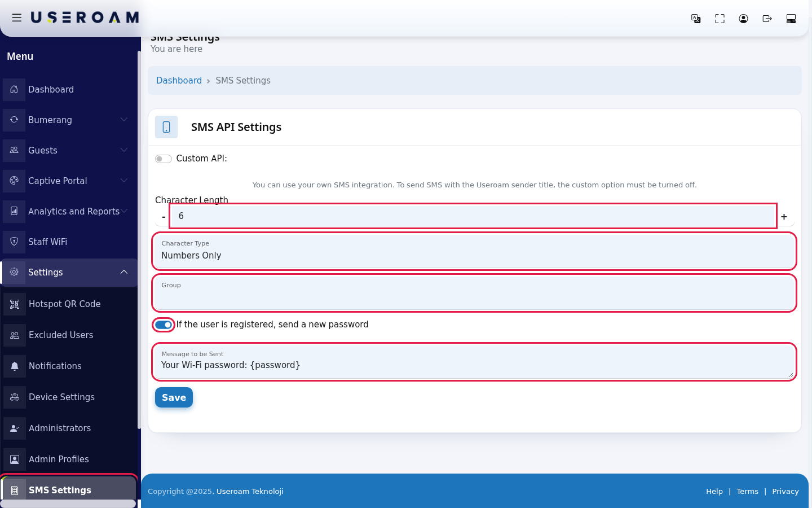Click the Device Settings router icon

coord(15,397)
